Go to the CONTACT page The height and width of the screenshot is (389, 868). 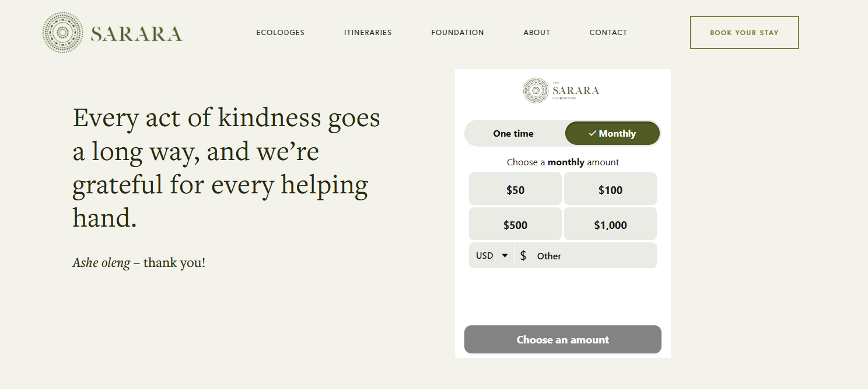tap(608, 33)
